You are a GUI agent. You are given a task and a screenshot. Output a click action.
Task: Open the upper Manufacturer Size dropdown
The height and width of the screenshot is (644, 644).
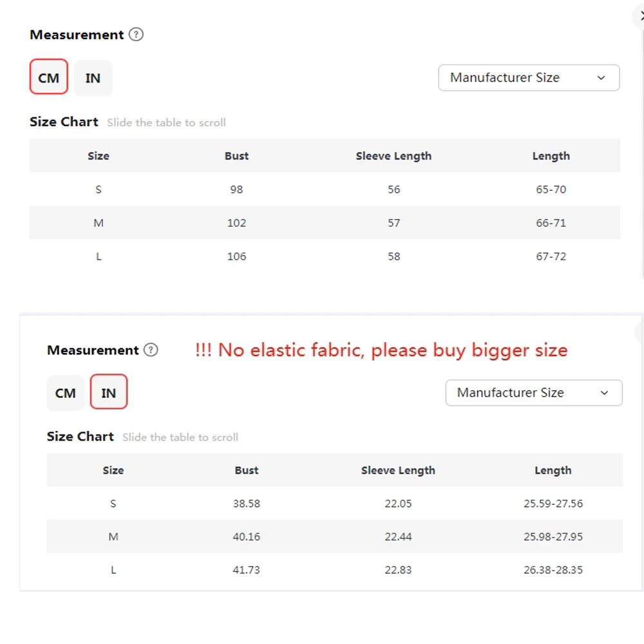coord(529,78)
